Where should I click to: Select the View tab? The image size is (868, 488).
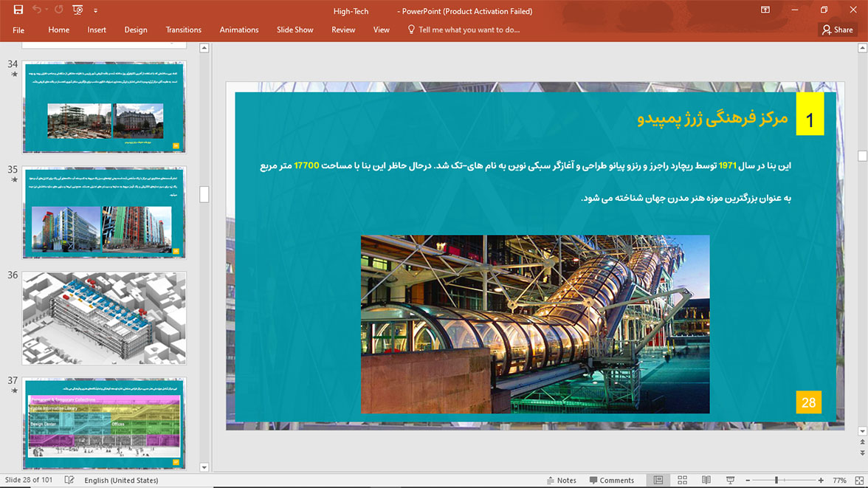point(382,30)
